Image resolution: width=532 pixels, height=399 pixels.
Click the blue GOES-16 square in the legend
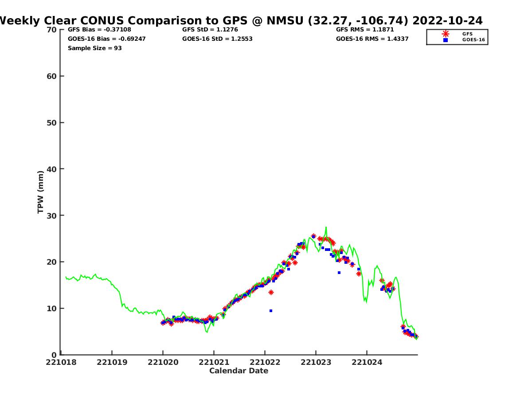(446, 40)
